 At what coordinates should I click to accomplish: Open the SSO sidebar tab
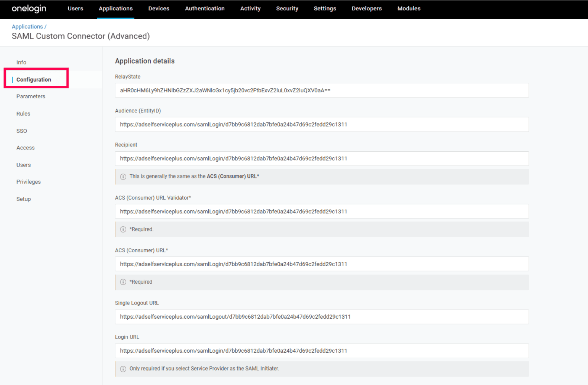[x=22, y=131]
